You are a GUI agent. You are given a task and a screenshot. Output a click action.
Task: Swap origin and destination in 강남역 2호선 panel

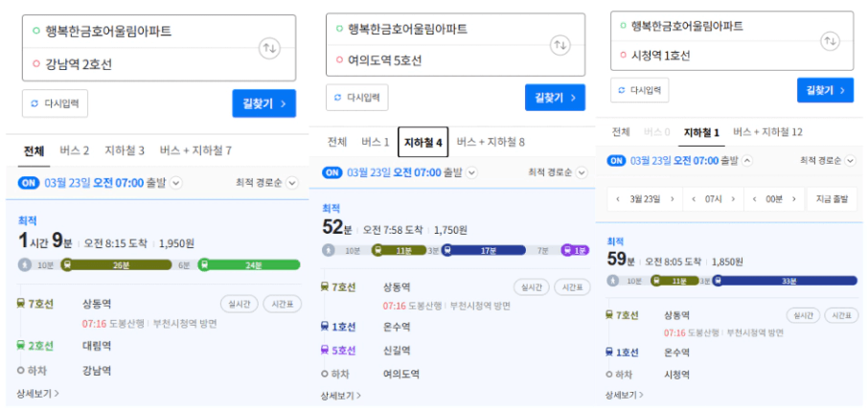pos(271,49)
